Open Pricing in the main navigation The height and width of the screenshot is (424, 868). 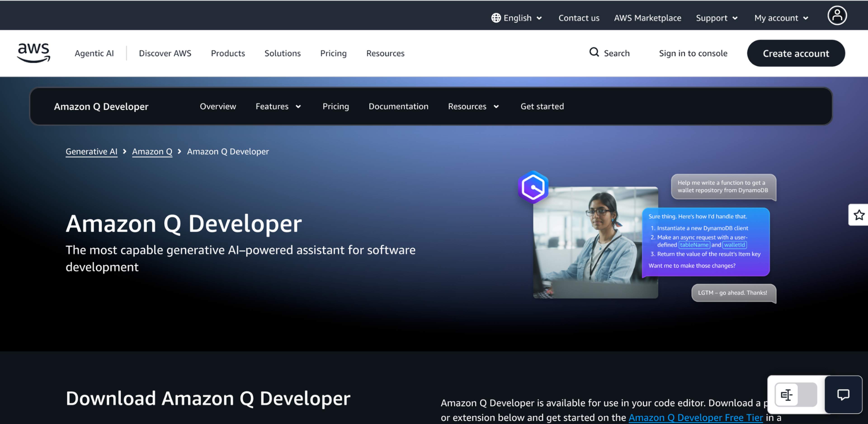[x=333, y=53]
